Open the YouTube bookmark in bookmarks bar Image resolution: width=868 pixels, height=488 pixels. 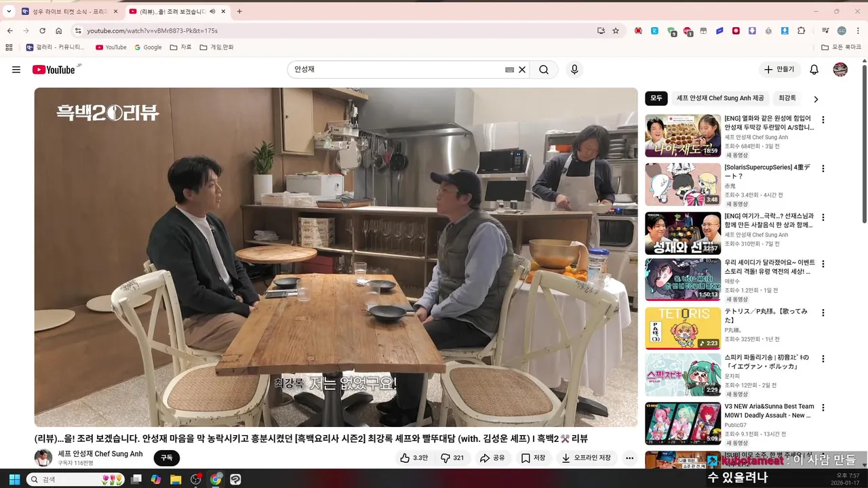click(x=111, y=47)
